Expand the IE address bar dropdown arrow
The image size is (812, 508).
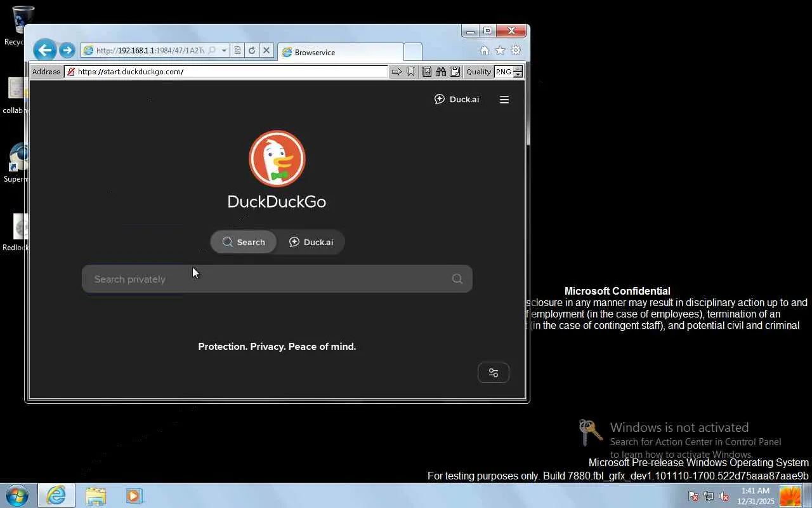pyautogui.click(x=224, y=51)
